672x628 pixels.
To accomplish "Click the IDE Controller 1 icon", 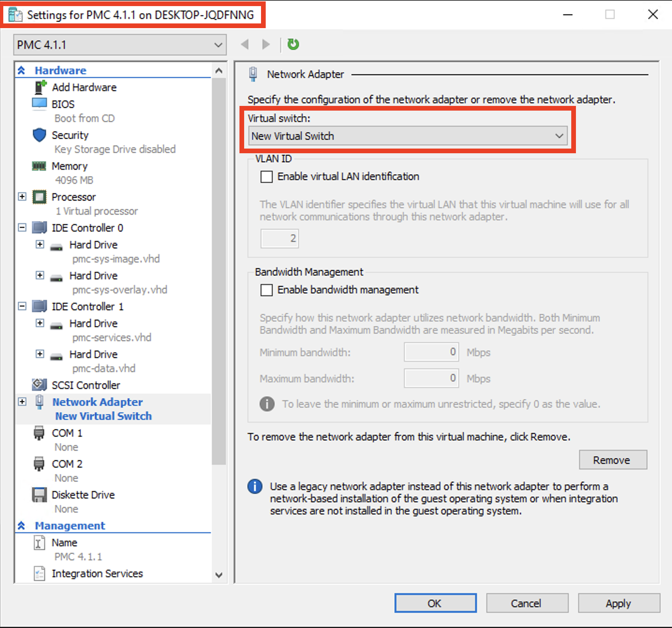I will pyautogui.click(x=39, y=307).
